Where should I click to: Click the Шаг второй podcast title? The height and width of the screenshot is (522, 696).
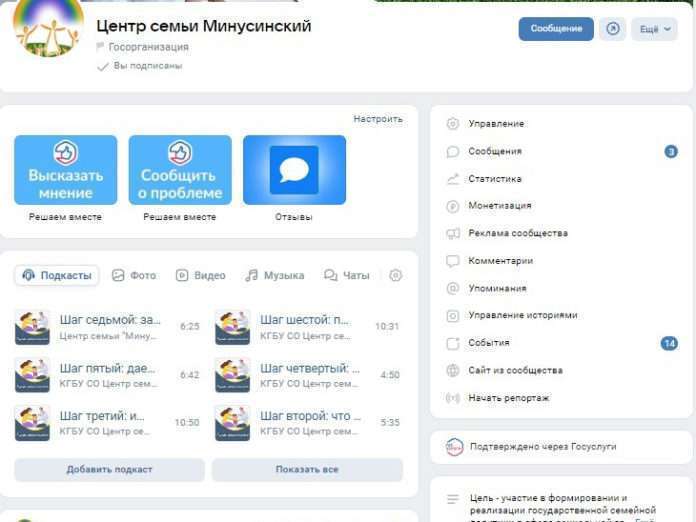point(310,416)
